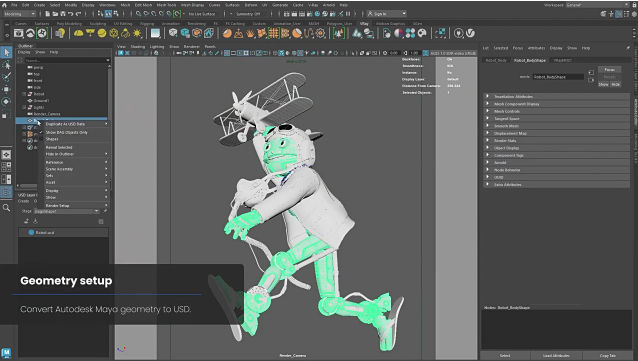Click the Load Attributes button
The width and height of the screenshot is (638, 361).
click(x=556, y=356)
